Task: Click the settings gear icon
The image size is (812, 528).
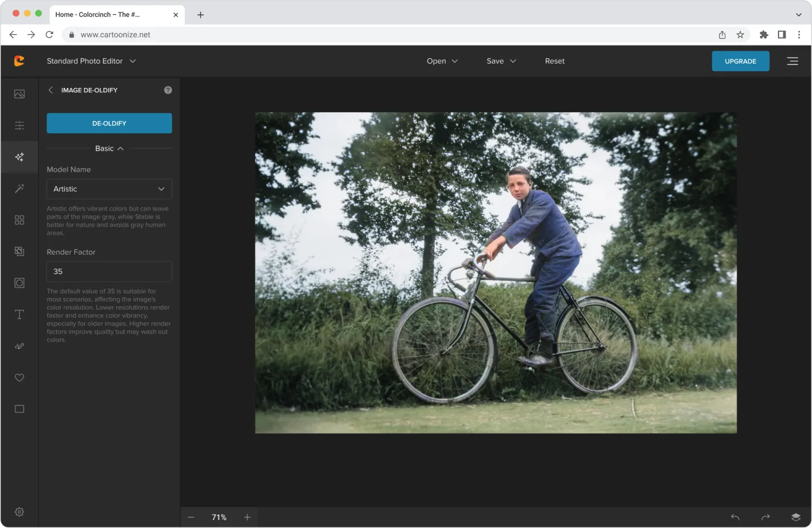Action: coord(19,511)
